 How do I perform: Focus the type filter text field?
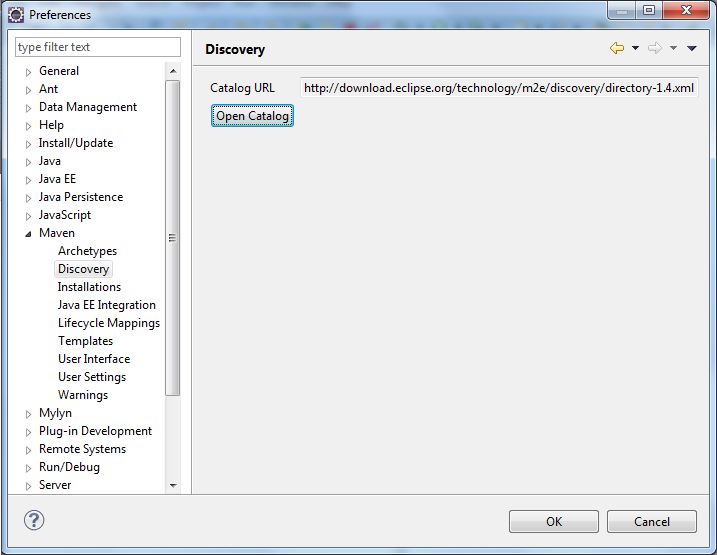[x=98, y=47]
